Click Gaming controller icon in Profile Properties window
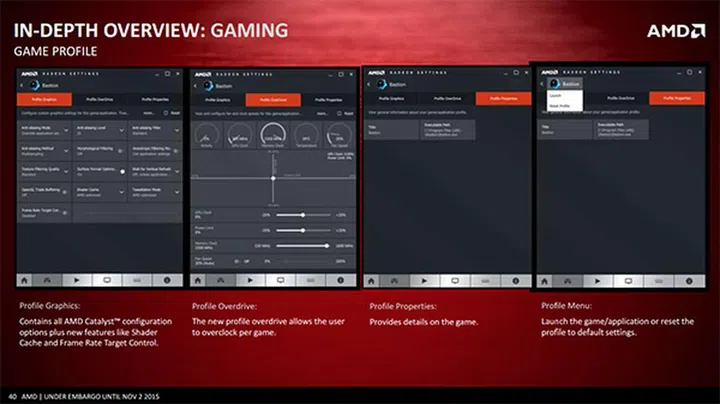The image size is (720, 404). coord(394,281)
